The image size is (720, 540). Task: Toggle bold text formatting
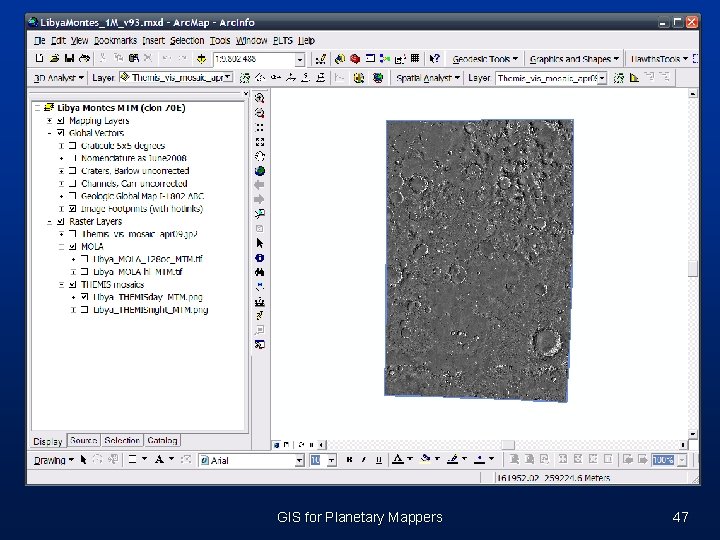(x=349, y=460)
